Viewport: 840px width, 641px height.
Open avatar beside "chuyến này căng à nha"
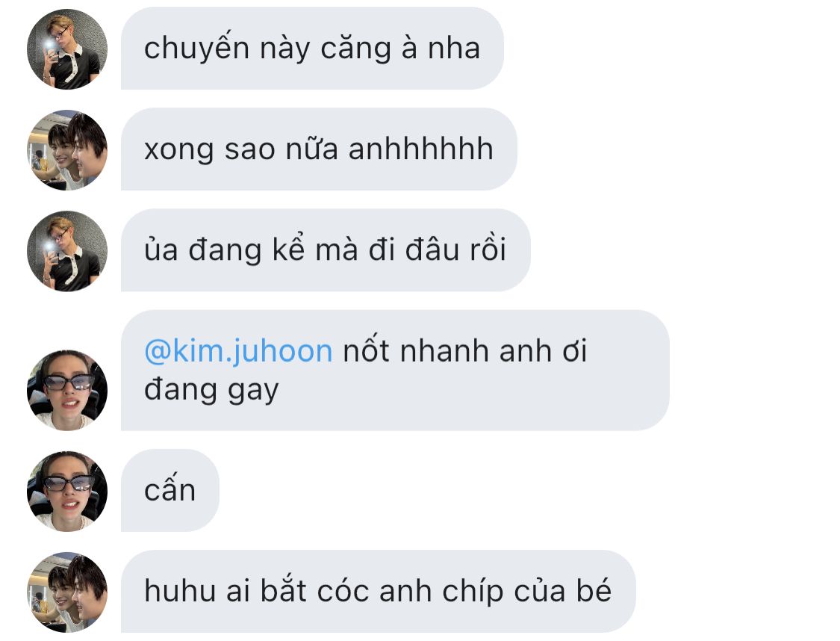point(67,49)
